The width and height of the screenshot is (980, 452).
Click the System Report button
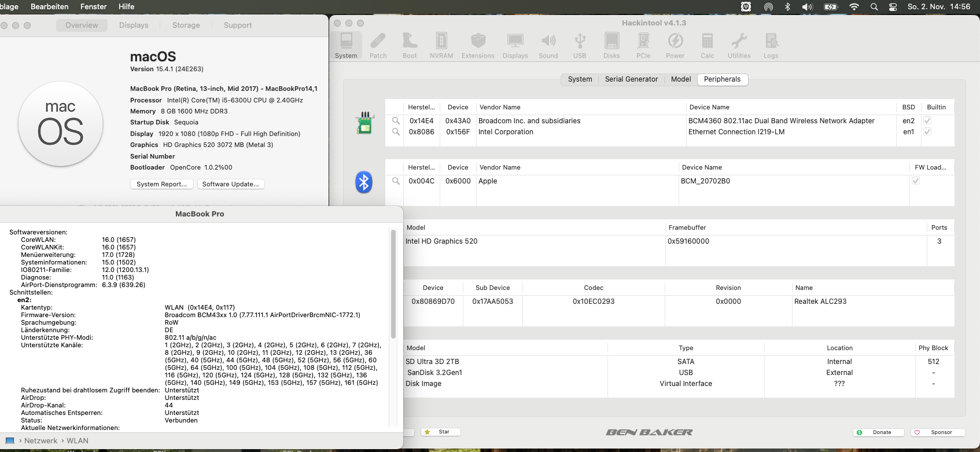(161, 184)
